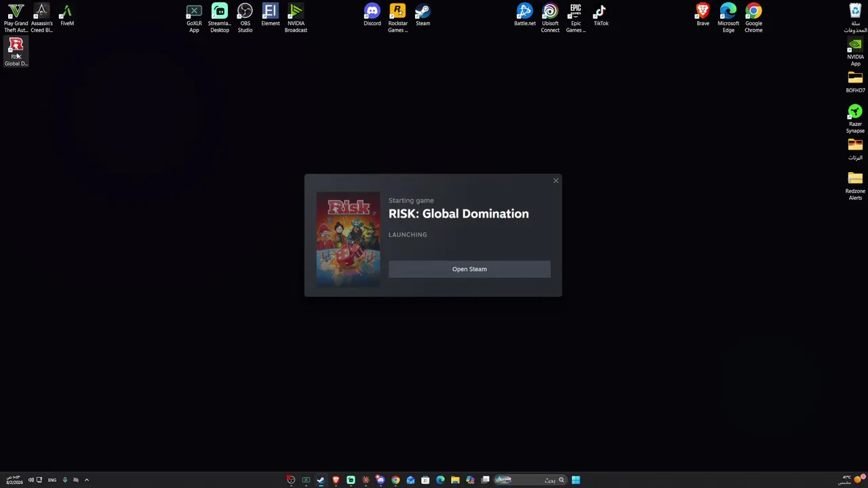The width and height of the screenshot is (868, 488).
Task: Click the Open Steam button
Action: pyautogui.click(x=469, y=269)
